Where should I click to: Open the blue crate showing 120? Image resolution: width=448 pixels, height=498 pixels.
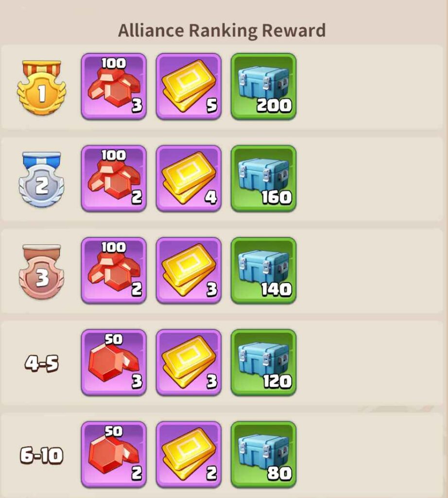[x=264, y=363]
